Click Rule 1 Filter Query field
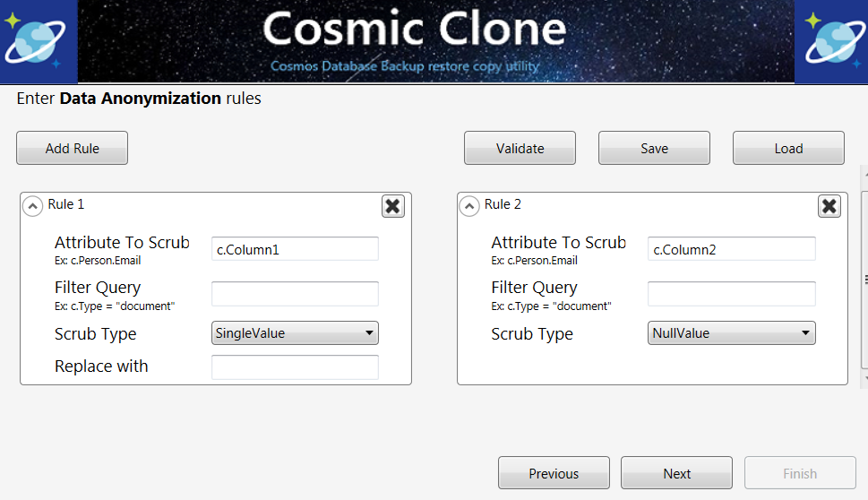This screenshot has width=868, height=500. [295, 294]
